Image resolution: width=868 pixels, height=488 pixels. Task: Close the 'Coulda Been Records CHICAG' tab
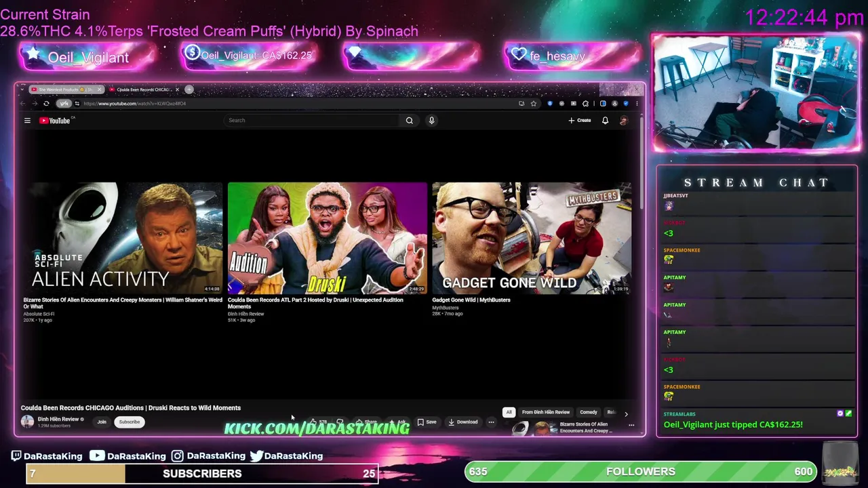pos(177,89)
